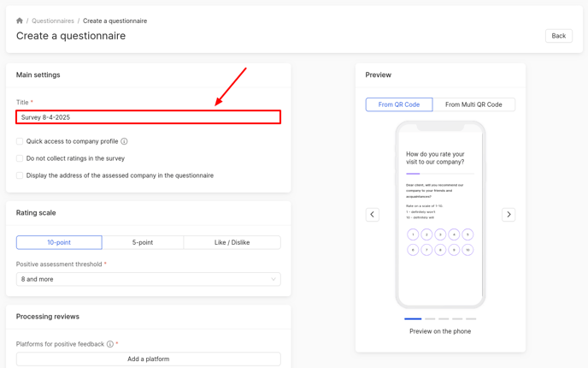Viewport: 588px width, 368px height.
Task: Select From QR Code preview tab
Action: pos(399,104)
